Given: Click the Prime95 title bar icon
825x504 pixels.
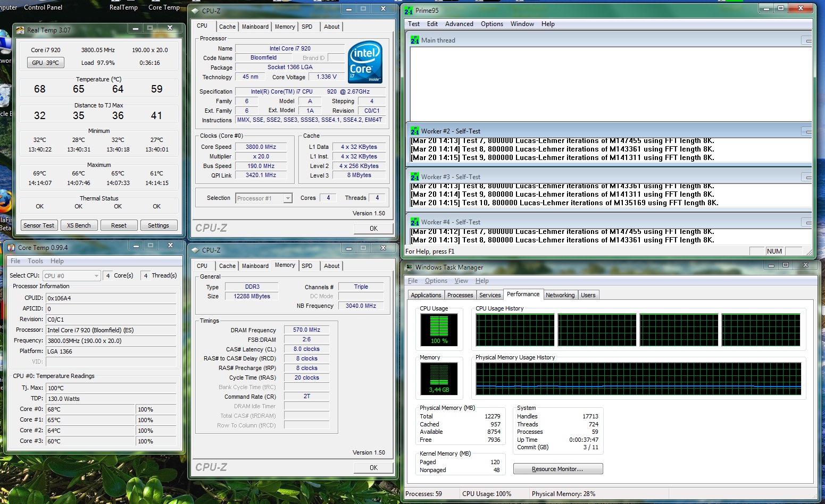Looking at the screenshot, I should pos(409,10).
